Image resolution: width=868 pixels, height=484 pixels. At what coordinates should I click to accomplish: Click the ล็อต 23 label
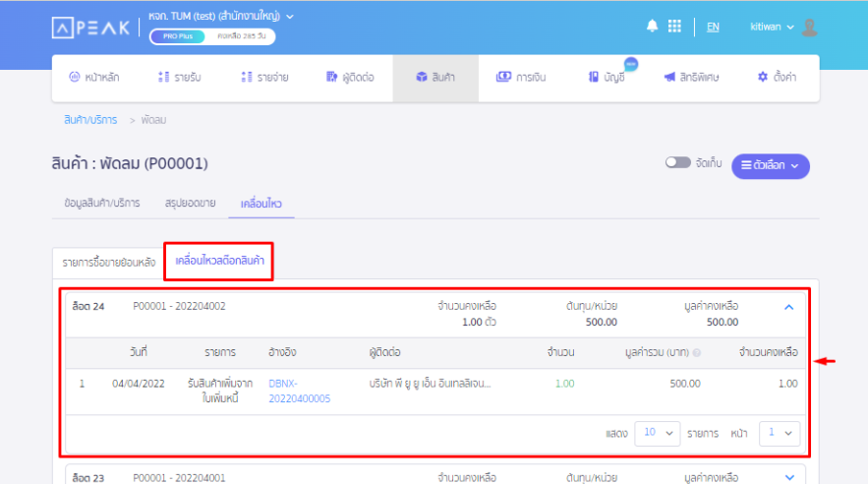[88, 478]
